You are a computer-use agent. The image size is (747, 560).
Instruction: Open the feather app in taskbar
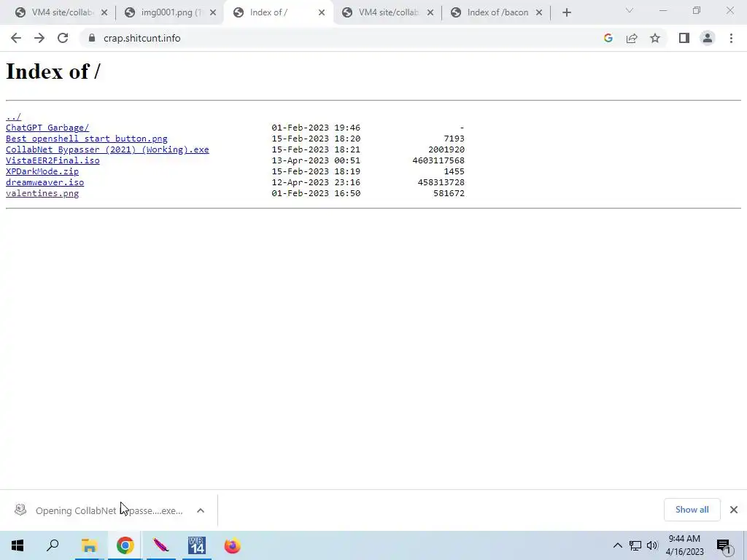[x=161, y=545]
